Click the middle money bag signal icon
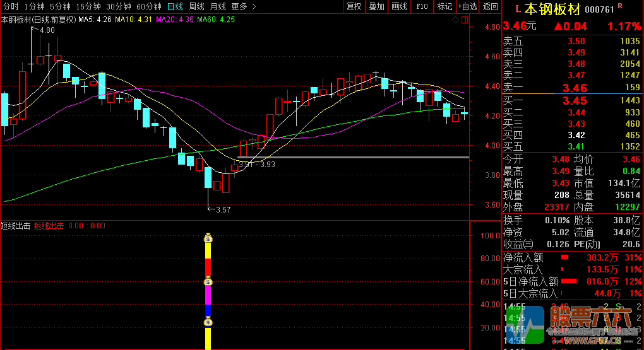Image resolution: width=644 pixels, height=350 pixels. (208, 281)
